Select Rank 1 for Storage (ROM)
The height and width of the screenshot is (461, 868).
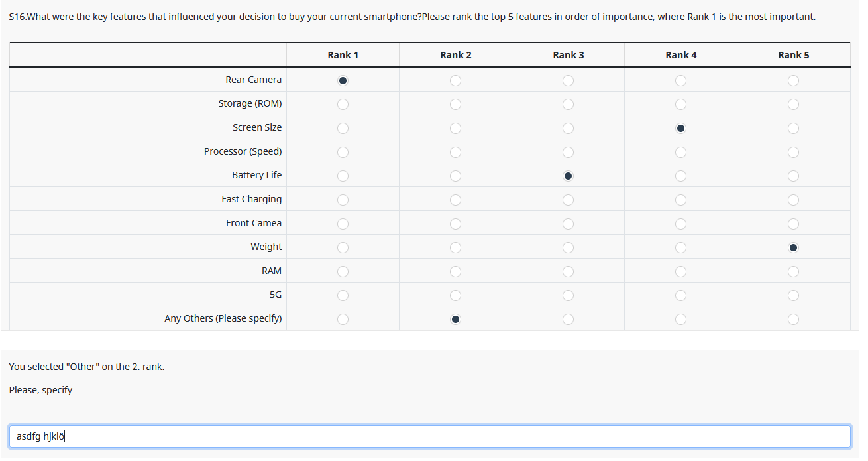pyautogui.click(x=343, y=105)
